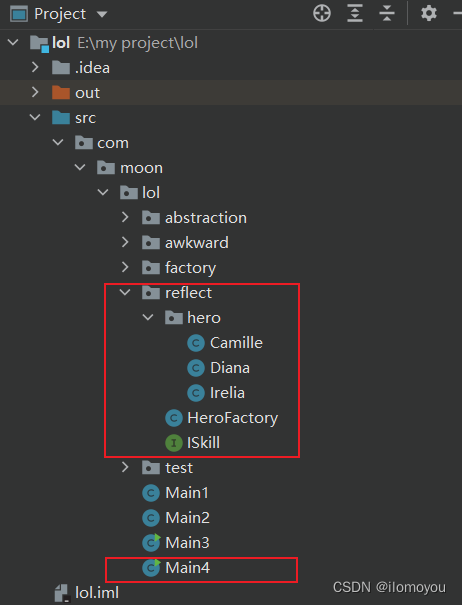Select the Diana class file

pyautogui.click(x=218, y=368)
